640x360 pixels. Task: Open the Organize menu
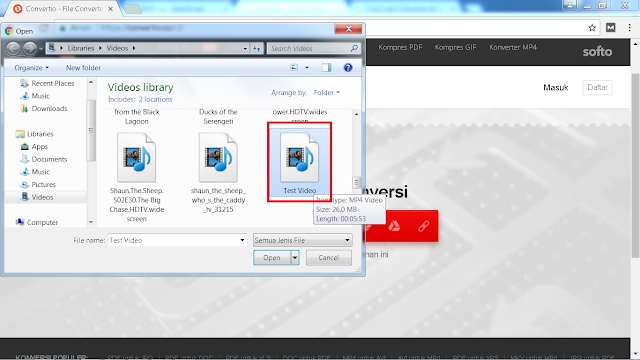[x=31, y=68]
